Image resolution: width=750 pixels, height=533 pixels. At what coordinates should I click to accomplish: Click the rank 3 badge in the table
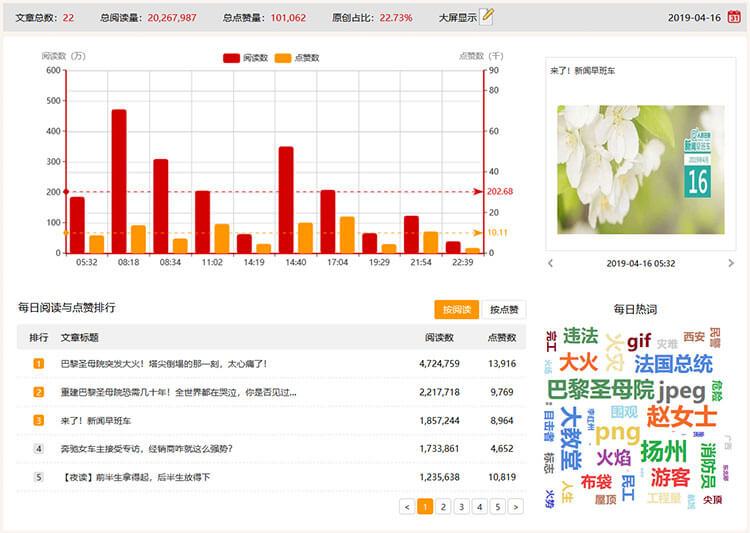point(39,421)
